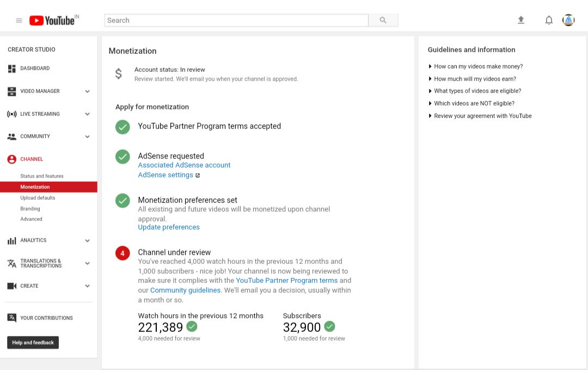
Task: Click green check beside Monetization preferences set
Action: point(122,201)
